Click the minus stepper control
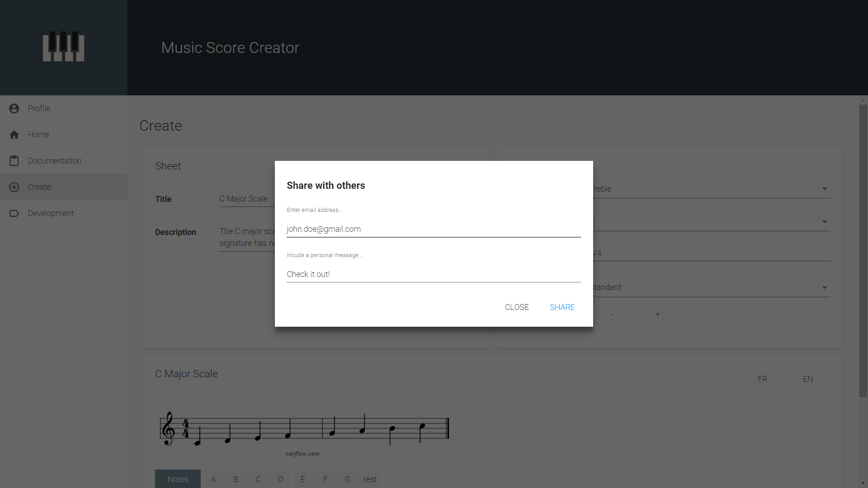Viewport: 868px width, 488px height. coord(612,314)
